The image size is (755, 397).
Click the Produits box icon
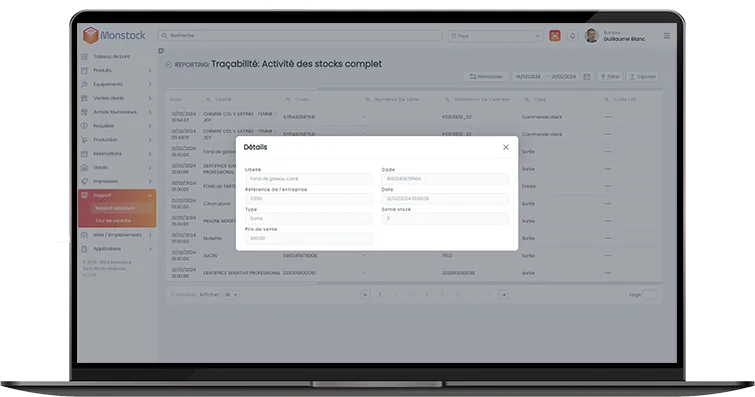coord(84,70)
